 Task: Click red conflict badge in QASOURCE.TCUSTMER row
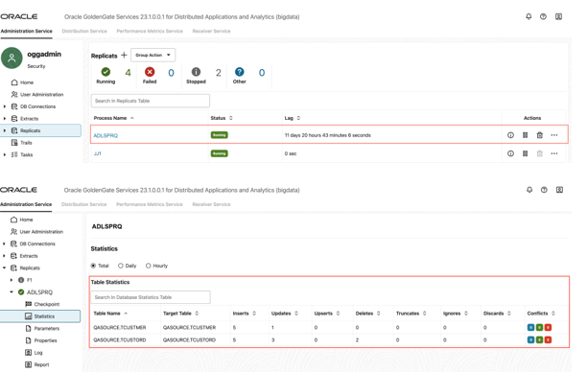(548, 327)
